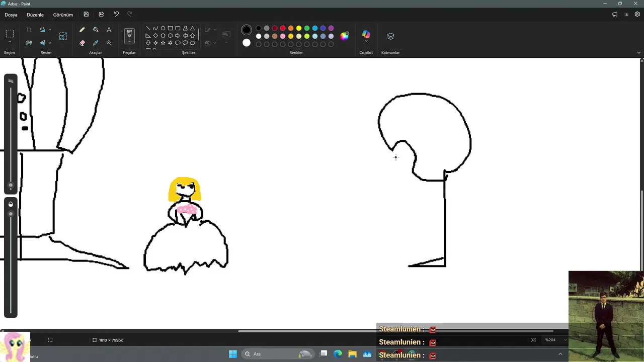Click the Share icon
This screenshot has height=362, width=644.
[101, 15]
